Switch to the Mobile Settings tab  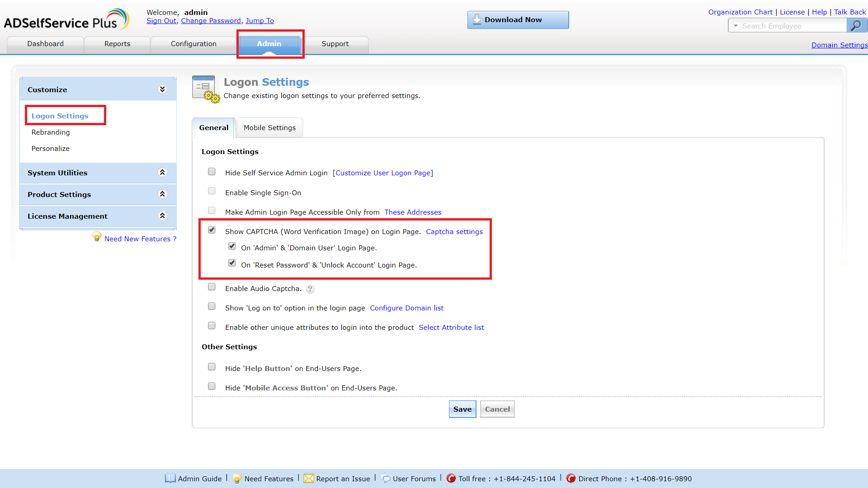coord(269,128)
